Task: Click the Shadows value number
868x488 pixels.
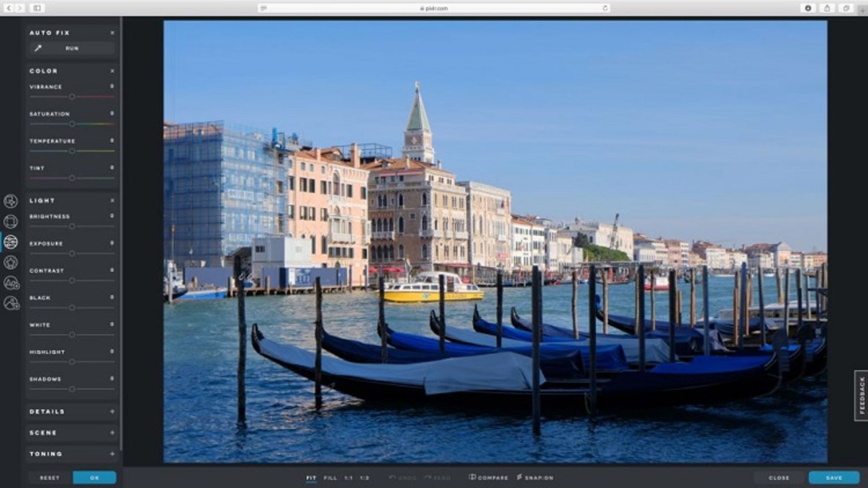Action: pos(112,379)
